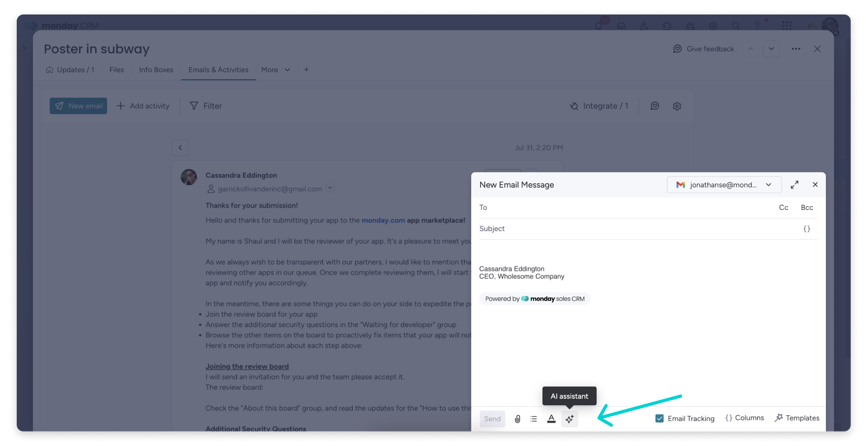
Task: Toggle the Email Tracking checkbox
Action: (660, 418)
